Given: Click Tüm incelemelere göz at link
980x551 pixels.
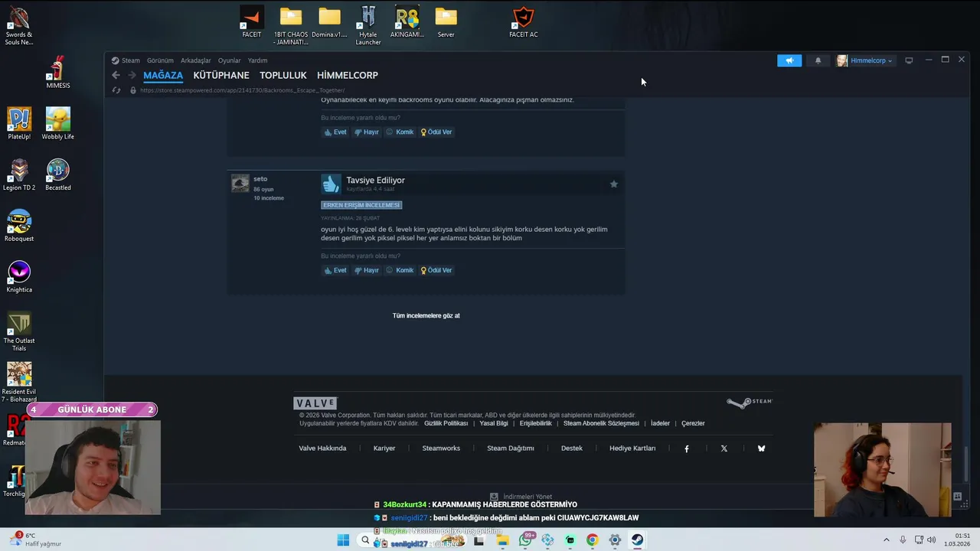Looking at the screenshot, I should (x=426, y=315).
